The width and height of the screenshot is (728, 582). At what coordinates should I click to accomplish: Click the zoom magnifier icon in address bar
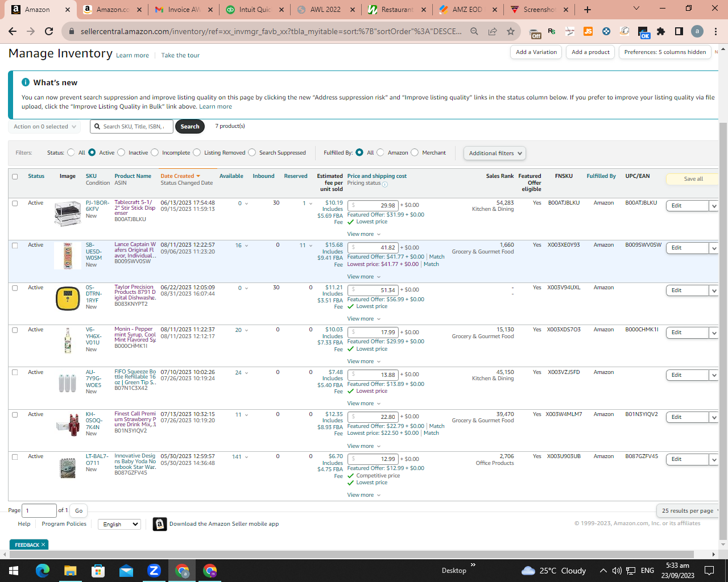[474, 31]
